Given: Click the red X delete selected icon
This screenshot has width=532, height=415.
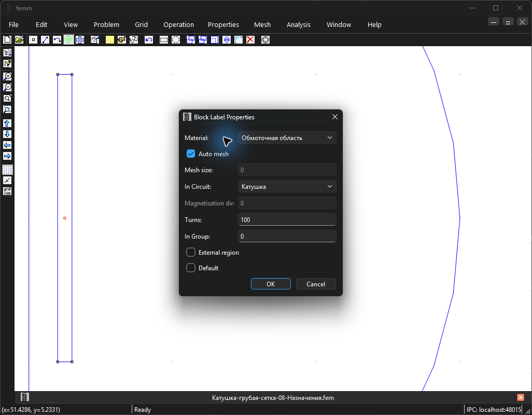Looking at the screenshot, I should (250, 40).
